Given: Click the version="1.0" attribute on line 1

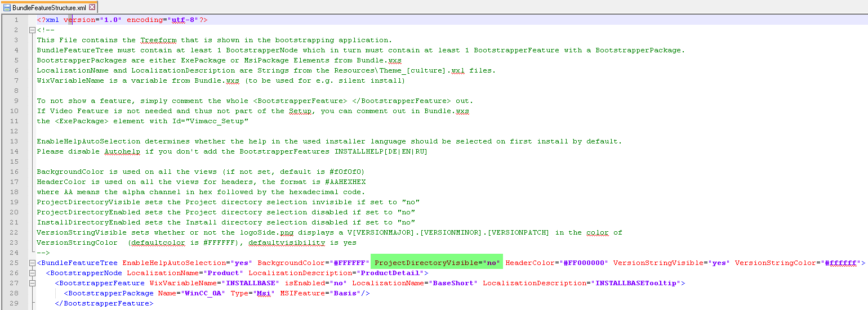Looking at the screenshot, I should point(93,20).
